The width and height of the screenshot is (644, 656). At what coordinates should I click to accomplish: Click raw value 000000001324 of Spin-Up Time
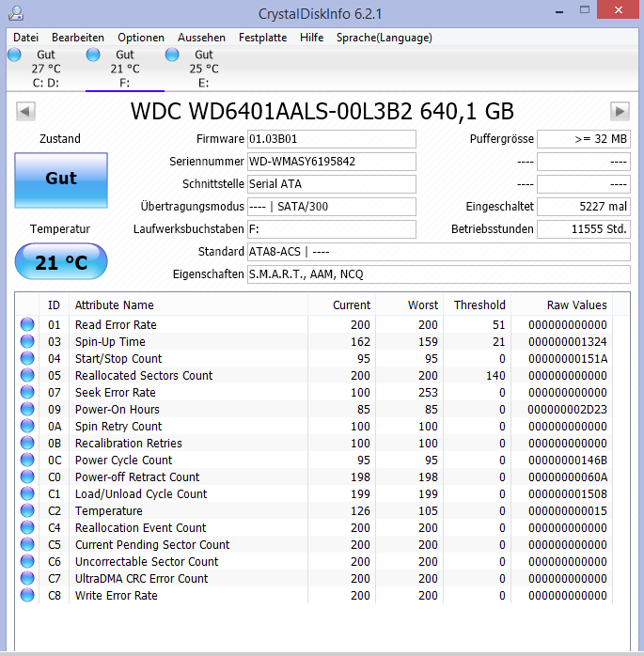click(x=568, y=341)
